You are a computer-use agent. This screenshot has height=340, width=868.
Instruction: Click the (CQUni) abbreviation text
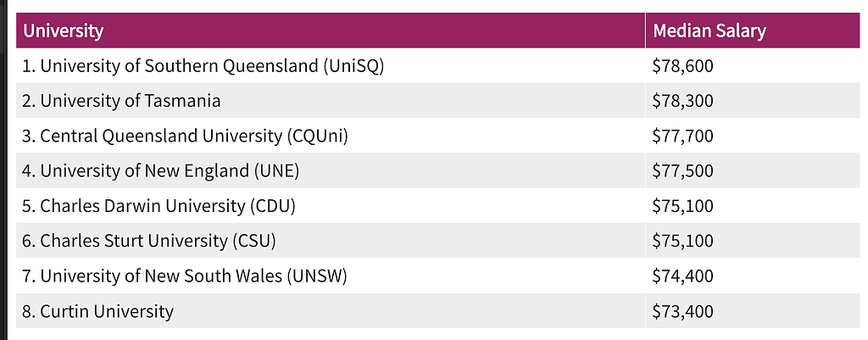[318, 136]
